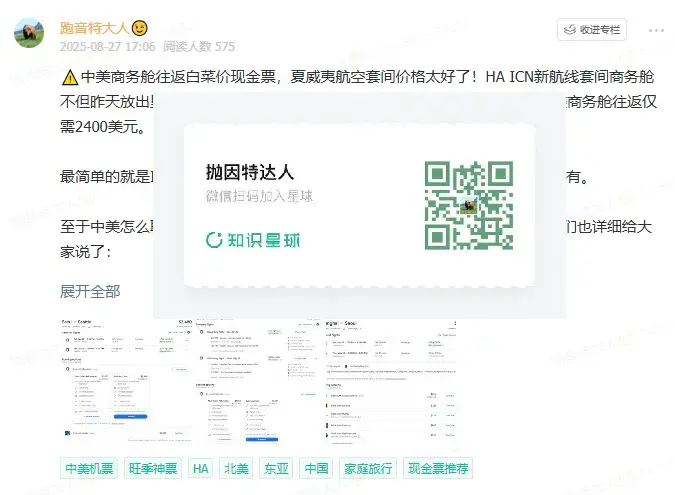Screen dimensions: 675x495
Task: Click the QR code in the popup card
Action: (468, 205)
